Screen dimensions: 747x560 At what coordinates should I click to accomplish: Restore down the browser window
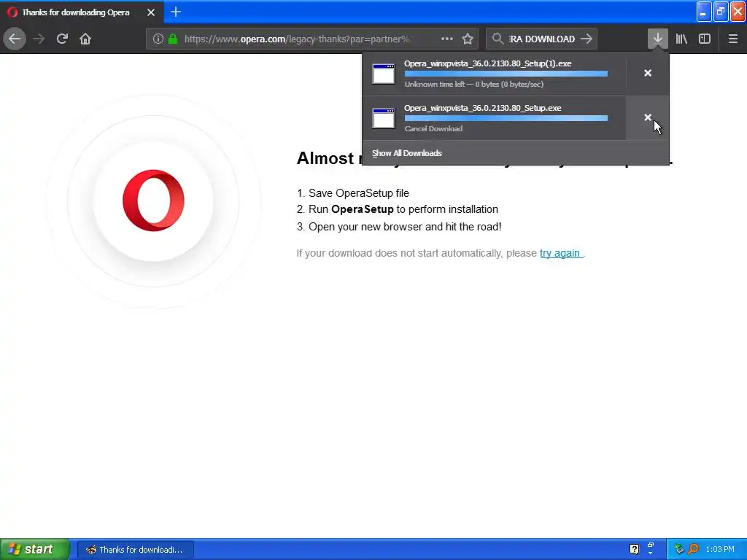pyautogui.click(x=721, y=12)
